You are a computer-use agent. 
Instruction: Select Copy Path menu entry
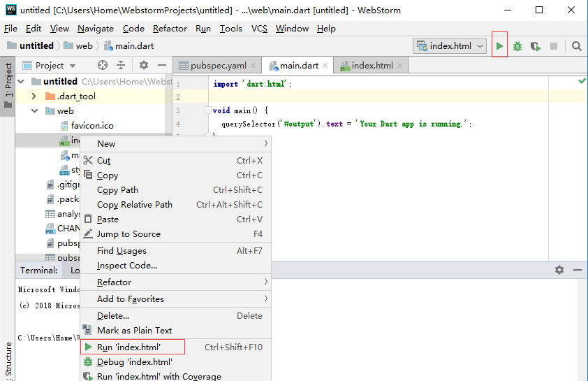point(175,190)
